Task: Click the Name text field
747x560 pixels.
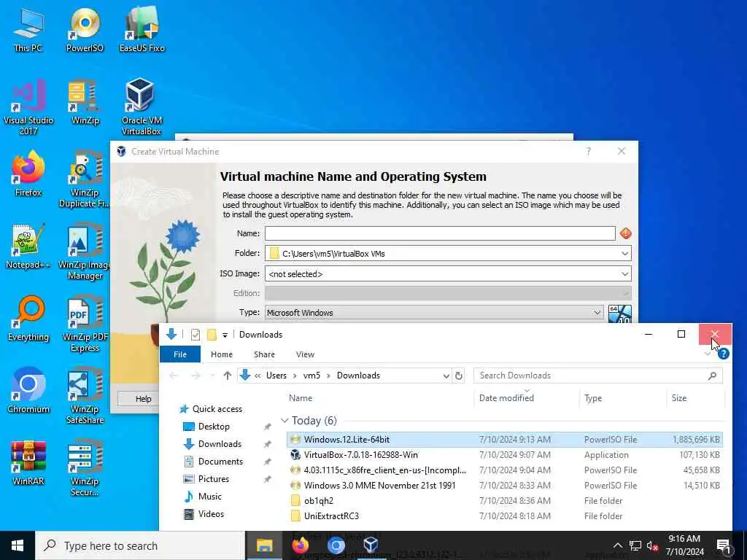Action: (x=440, y=233)
